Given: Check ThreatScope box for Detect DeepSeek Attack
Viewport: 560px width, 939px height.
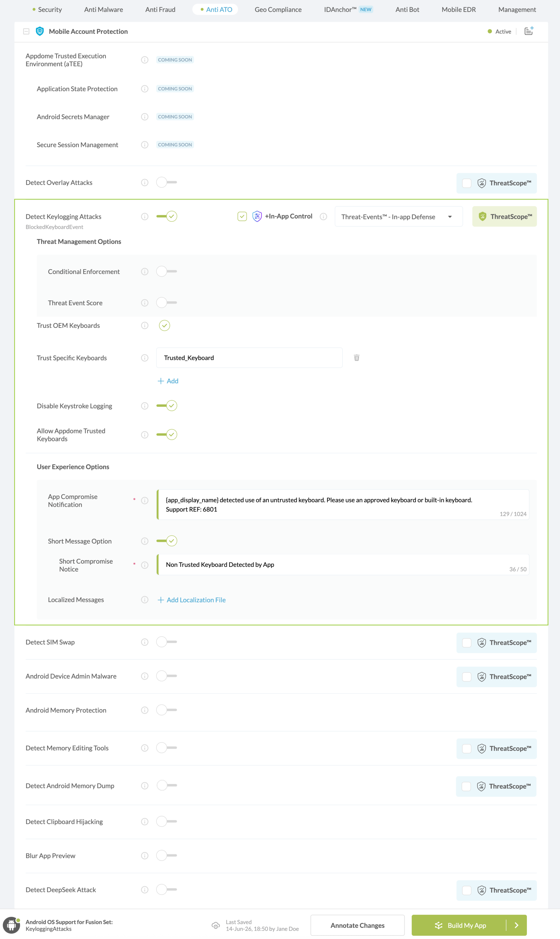Looking at the screenshot, I should [466, 890].
